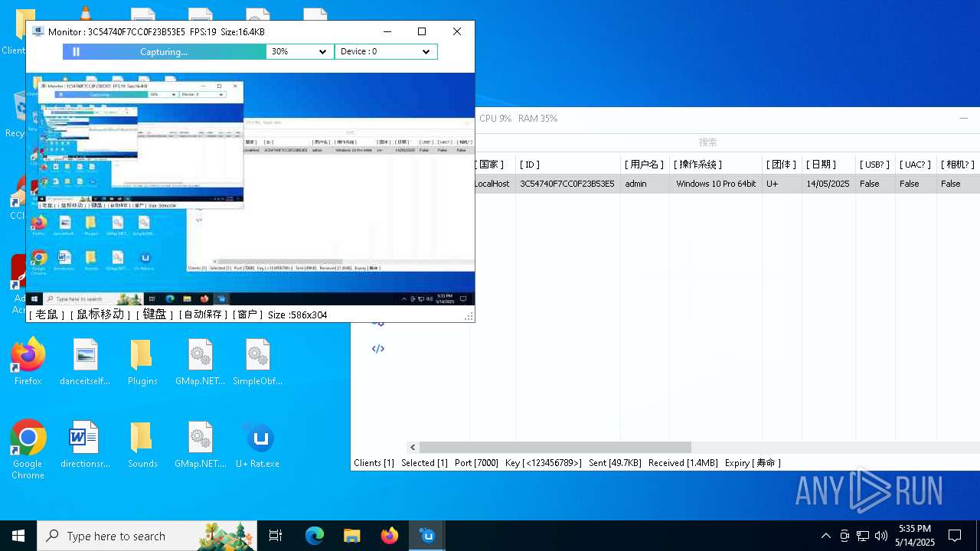Click the RAM 35% usage label
Viewport: 980px width, 551px height.
(x=537, y=119)
